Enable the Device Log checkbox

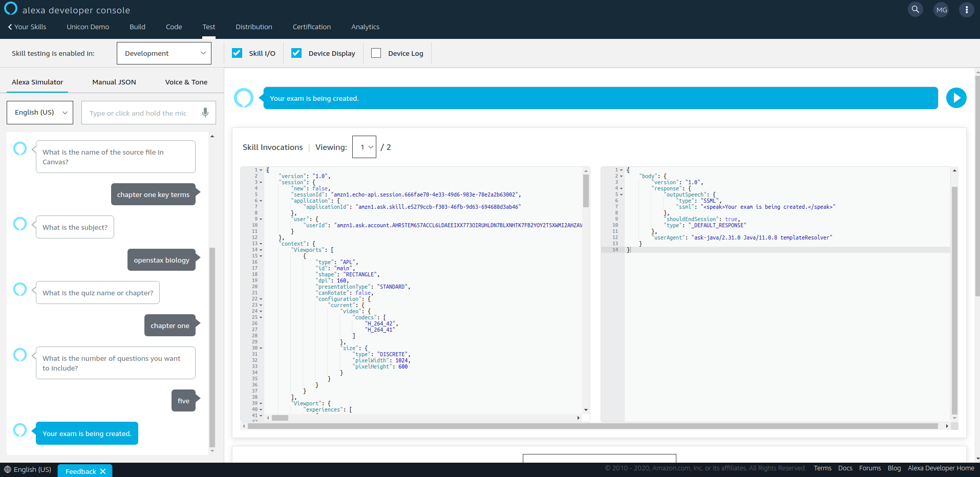(x=376, y=53)
